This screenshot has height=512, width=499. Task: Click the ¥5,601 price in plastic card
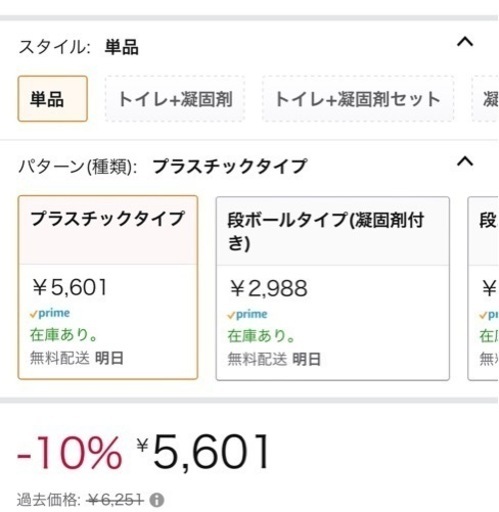[x=69, y=287]
